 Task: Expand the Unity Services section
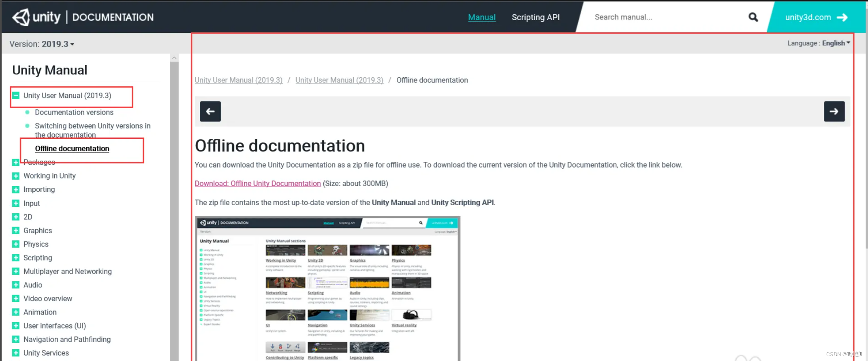[16, 353]
